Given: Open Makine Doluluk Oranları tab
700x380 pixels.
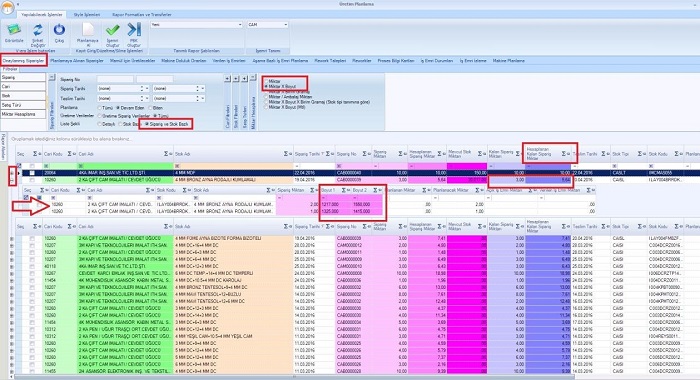Looking at the screenshot, I should 183,61.
